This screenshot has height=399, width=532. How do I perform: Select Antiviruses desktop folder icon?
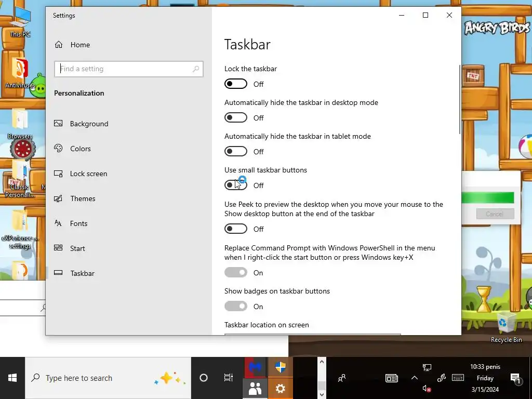(20, 73)
